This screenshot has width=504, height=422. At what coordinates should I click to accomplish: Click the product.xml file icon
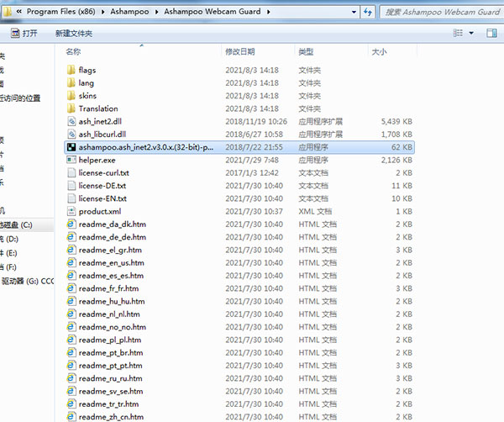coord(71,211)
